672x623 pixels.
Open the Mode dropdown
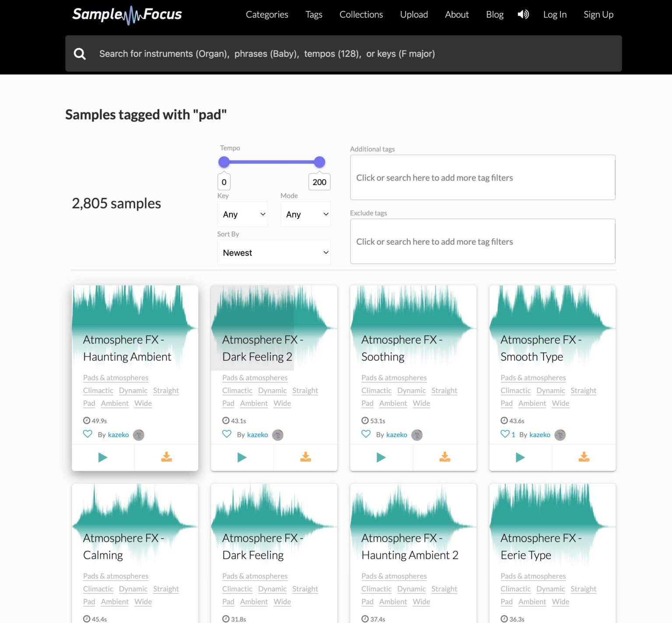click(x=305, y=214)
